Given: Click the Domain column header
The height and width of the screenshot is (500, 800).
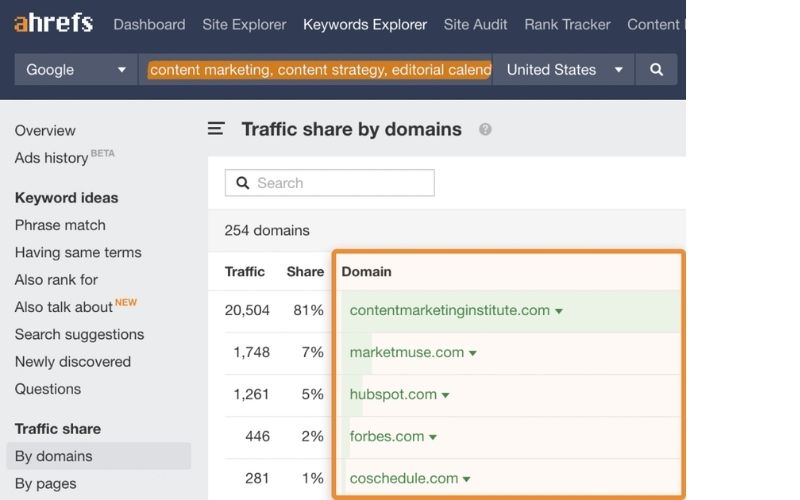Looking at the screenshot, I should tap(366, 271).
